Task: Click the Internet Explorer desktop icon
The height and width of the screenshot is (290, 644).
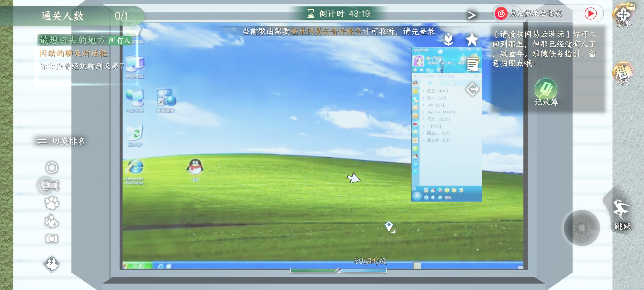Action: (134, 172)
